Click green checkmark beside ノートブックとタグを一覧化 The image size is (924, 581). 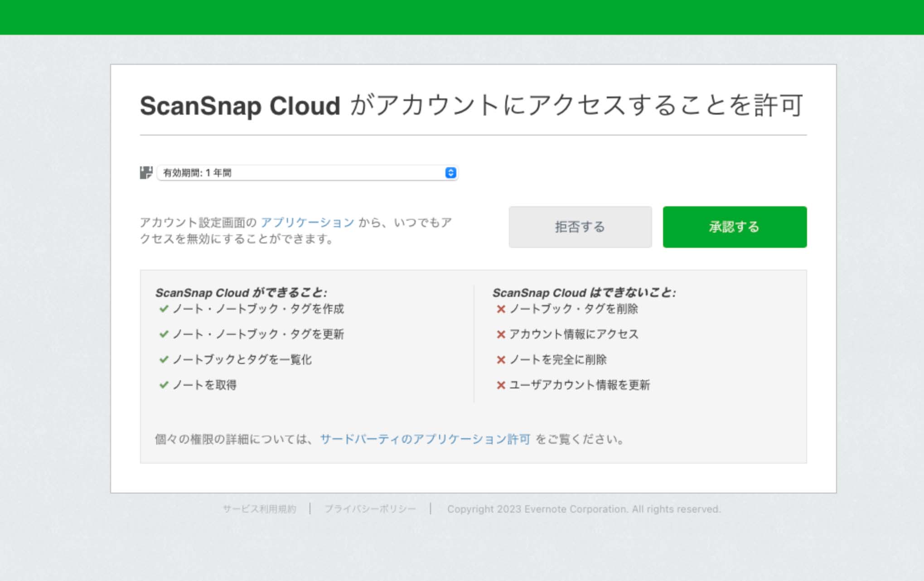pos(164,359)
